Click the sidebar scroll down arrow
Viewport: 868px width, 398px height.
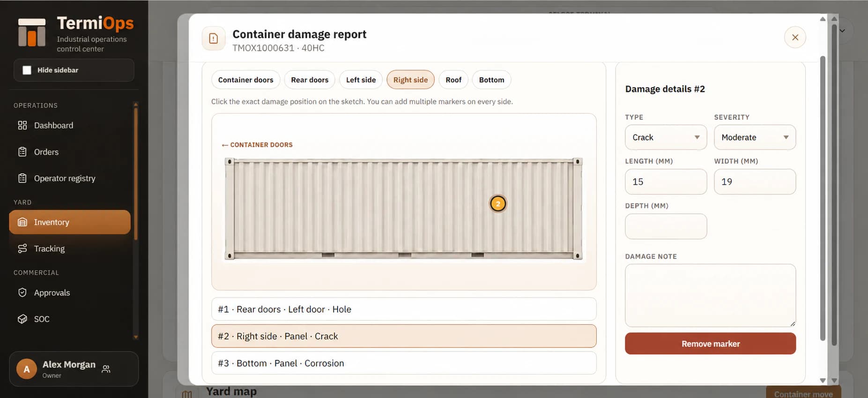click(x=136, y=337)
